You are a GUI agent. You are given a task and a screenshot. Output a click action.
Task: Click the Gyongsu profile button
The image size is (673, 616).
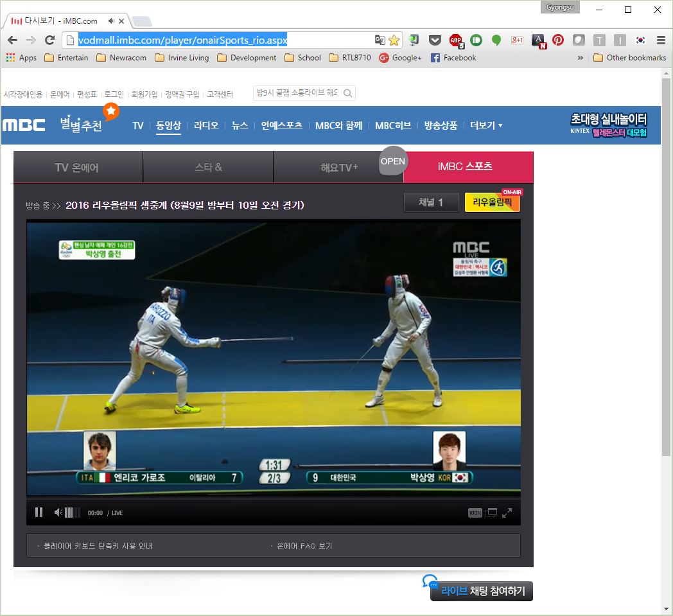pos(560,7)
